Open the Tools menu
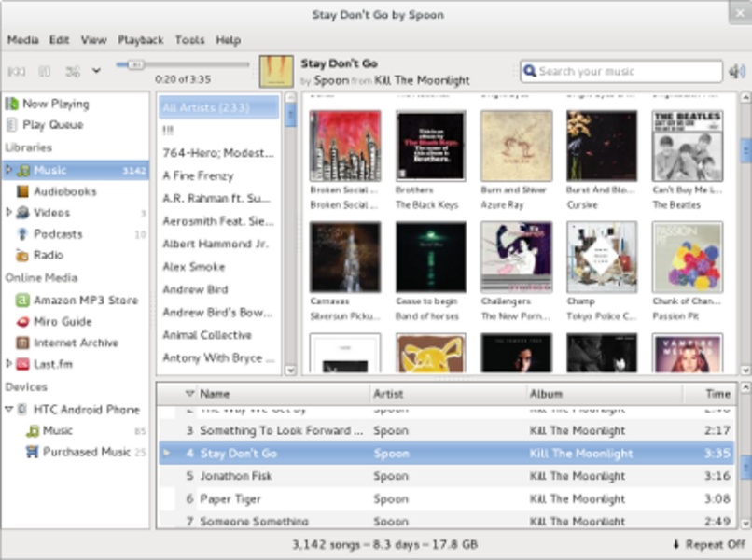This screenshot has height=560, width=752. [x=189, y=40]
